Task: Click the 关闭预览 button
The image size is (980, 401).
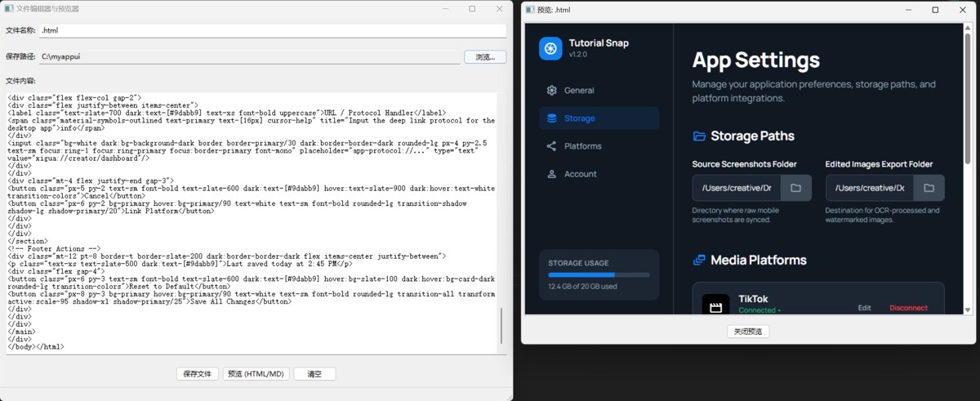Action: pos(747,332)
